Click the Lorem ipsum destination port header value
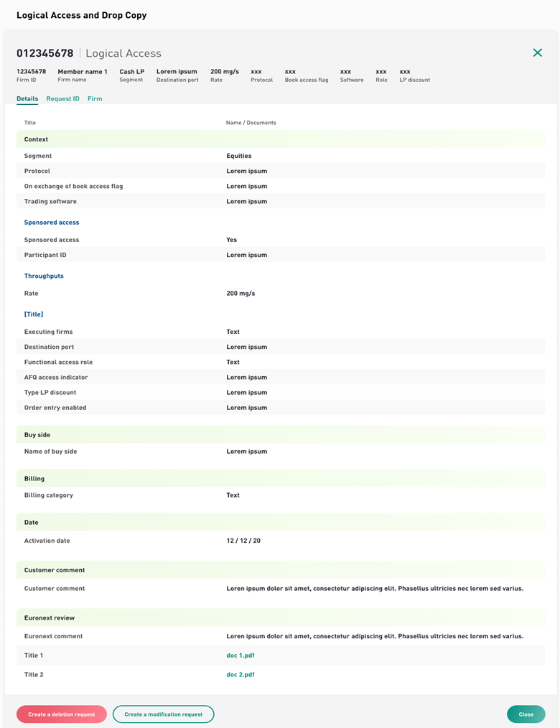This screenshot has width=560, height=728. click(177, 72)
